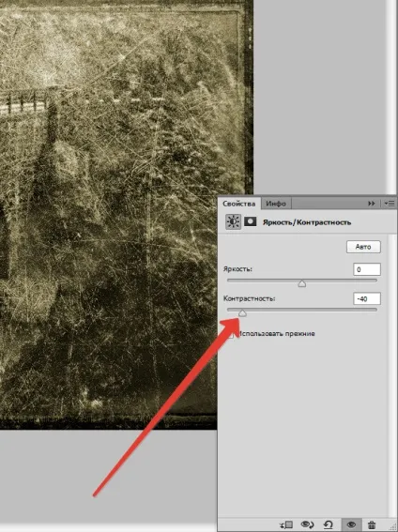This screenshot has height=532, width=398.
Task: Switch to the Инфо tab
Action: (276, 204)
